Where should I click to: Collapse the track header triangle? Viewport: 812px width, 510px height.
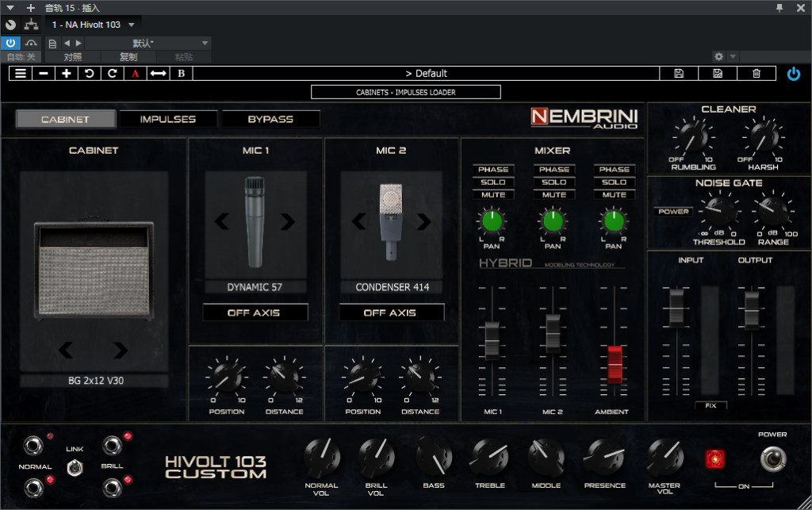10,8
